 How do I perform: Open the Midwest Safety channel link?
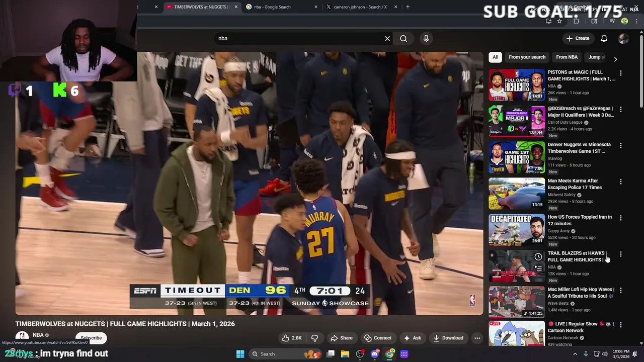[561, 195]
